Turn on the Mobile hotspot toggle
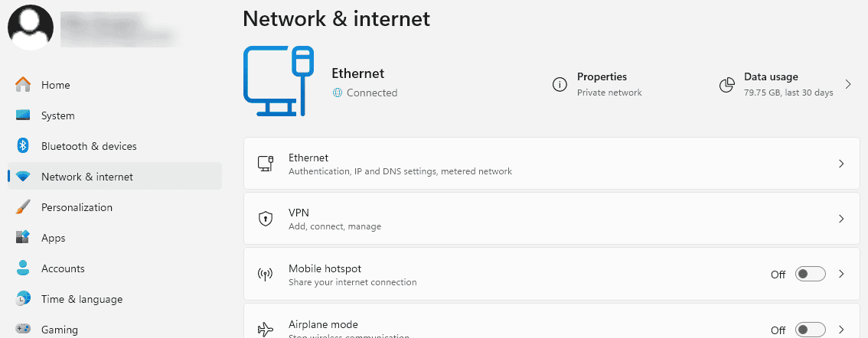The width and height of the screenshot is (868, 338). coord(811,274)
